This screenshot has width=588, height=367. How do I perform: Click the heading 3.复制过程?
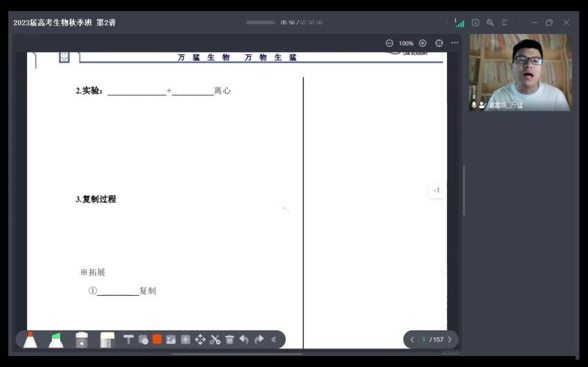(x=96, y=199)
